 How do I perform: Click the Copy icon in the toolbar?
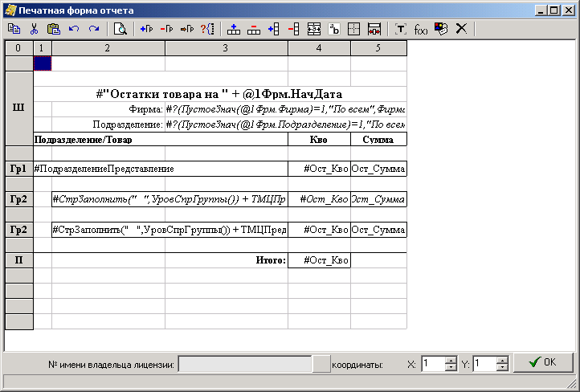point(14,29)
